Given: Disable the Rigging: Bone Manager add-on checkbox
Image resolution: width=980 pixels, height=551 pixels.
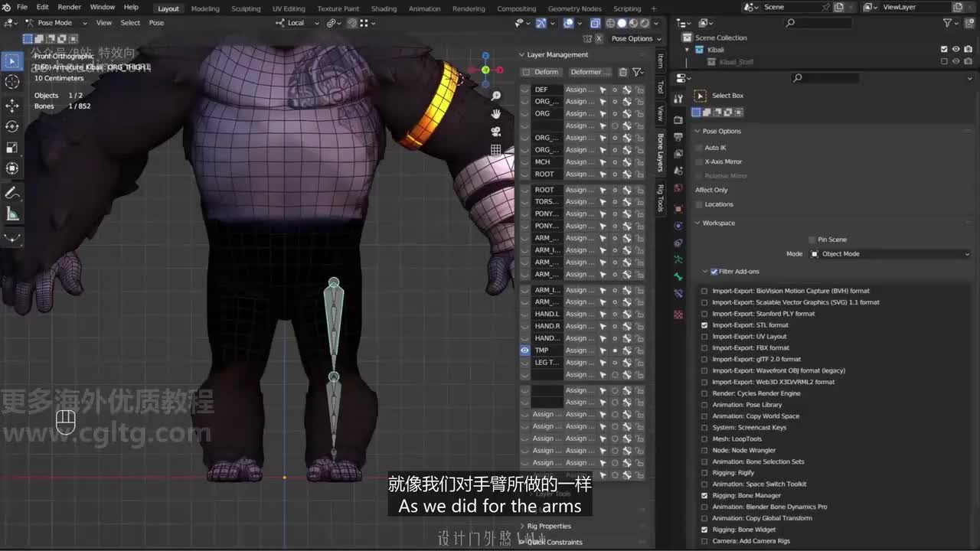Looking at the screenshot, I should 704,496.
